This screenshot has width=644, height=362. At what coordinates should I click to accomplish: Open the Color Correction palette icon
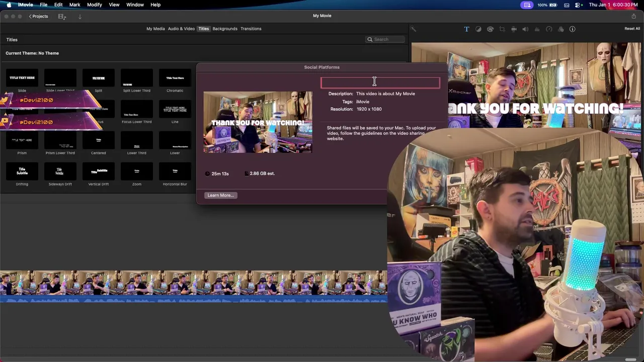(490, 29)
